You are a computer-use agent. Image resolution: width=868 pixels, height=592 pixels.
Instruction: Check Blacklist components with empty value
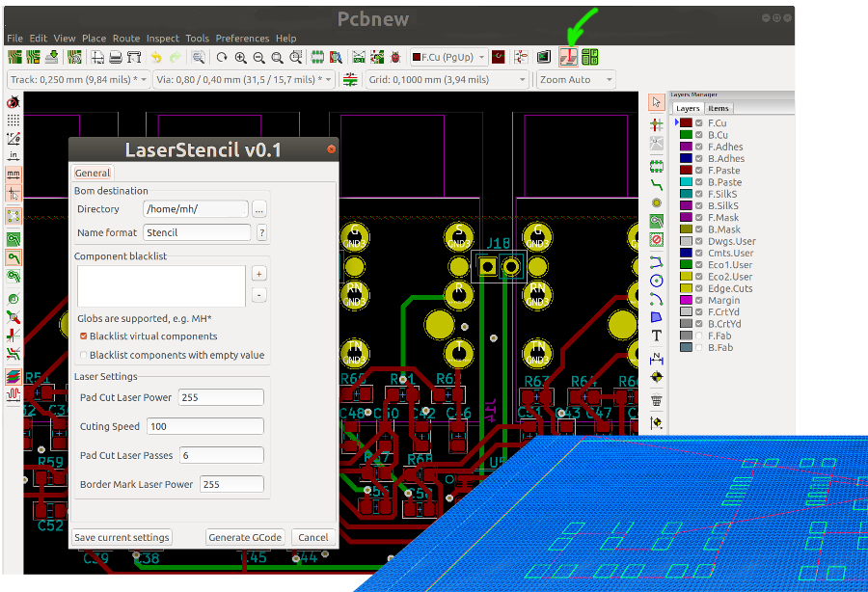[x=84, y=355]
